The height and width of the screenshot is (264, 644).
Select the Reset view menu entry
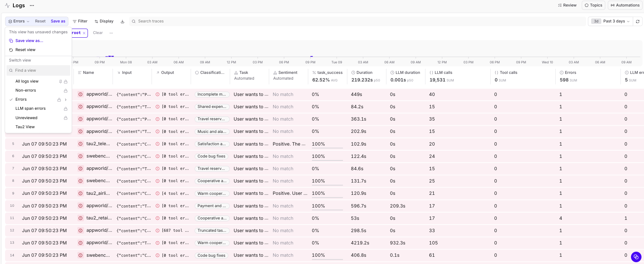[x=25, y=50]
